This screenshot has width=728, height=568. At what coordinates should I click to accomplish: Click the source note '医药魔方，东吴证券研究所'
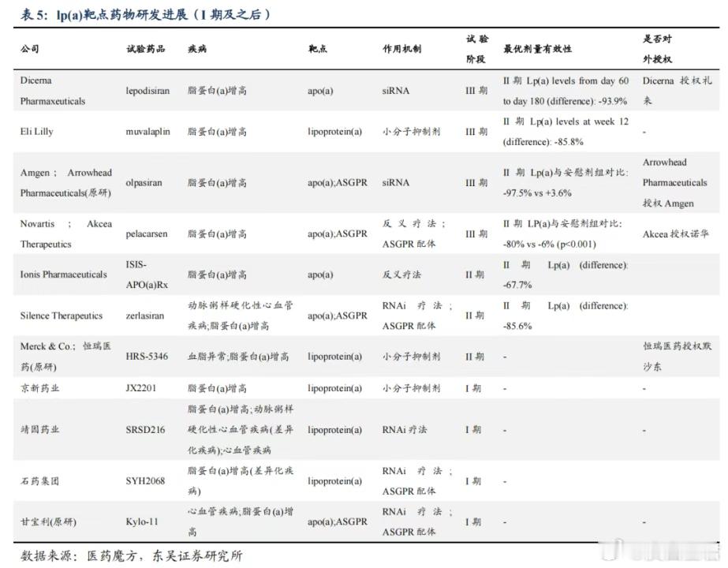pyautogui.click(x=165, y=555)
